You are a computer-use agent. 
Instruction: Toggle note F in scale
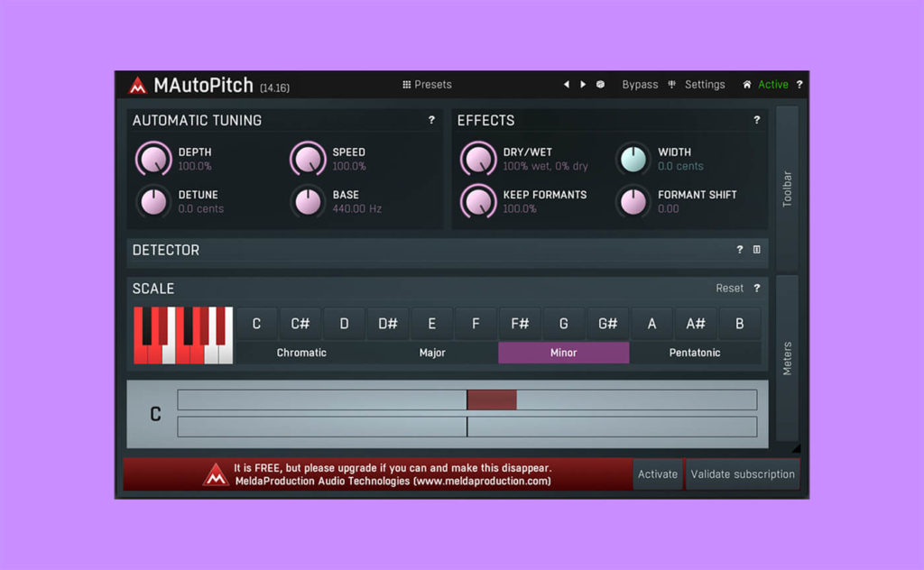pos(476,323)
